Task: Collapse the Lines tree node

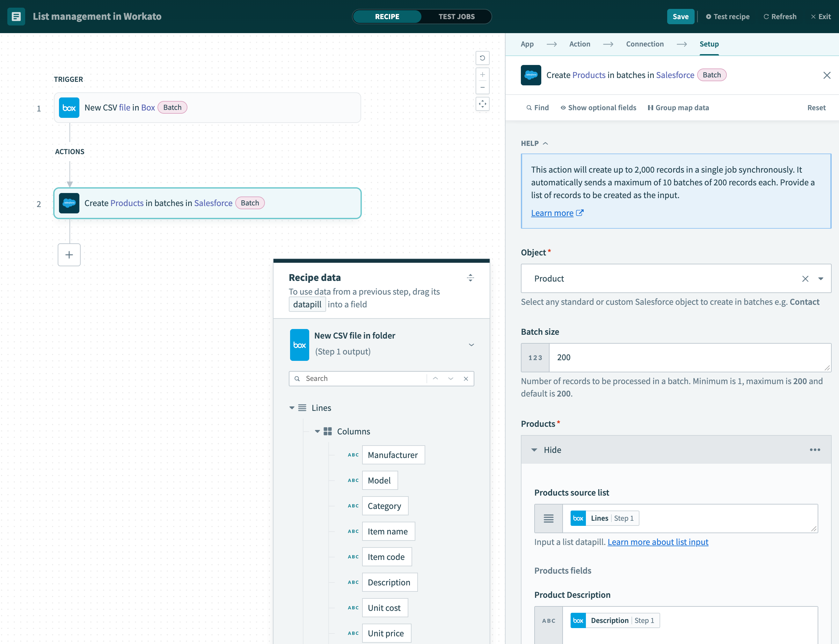Action: point(292,408)
